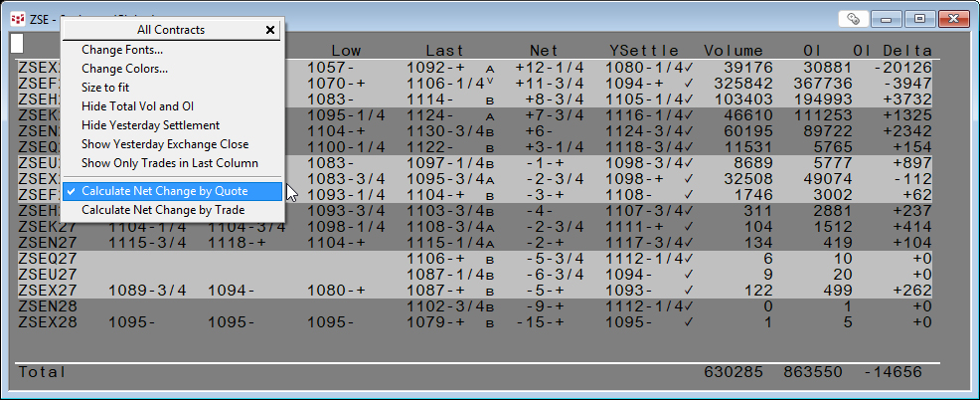Close the All Contracts context menu
Image resolution: width=980 pixels, height=400 pixels.
[x=270, y=30]
